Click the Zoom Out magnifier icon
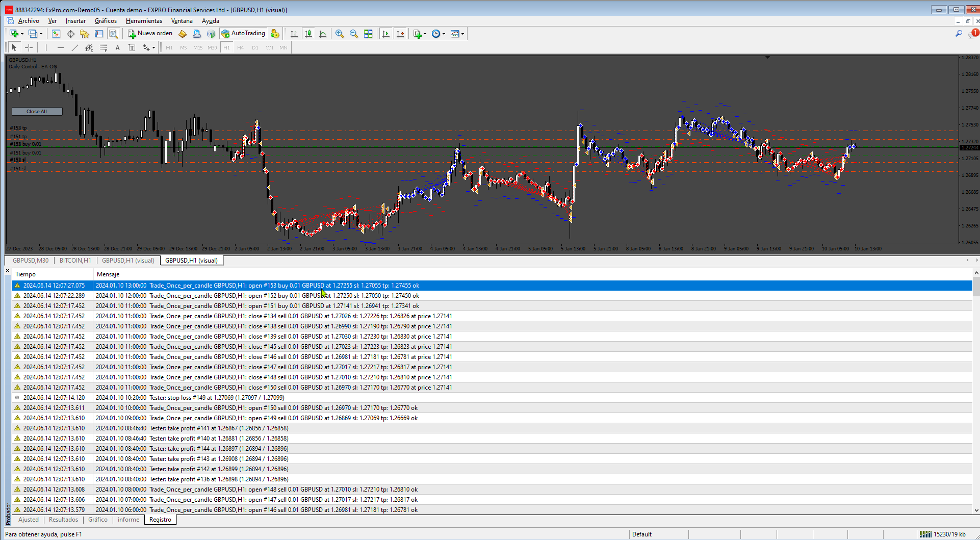The height and width of the screenshot is (540, 980). [354, 34]
